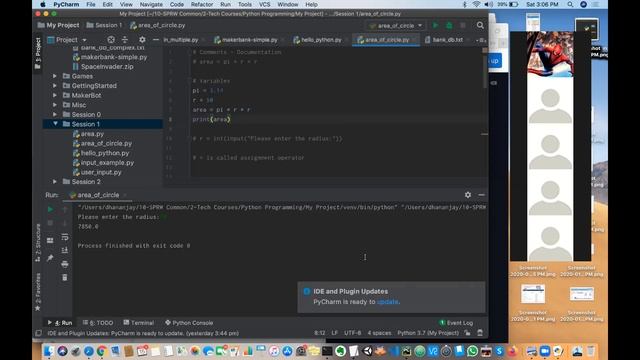Click the up-arrow icon in Run panel
640x360 pixels.
(x=64, y=209)
